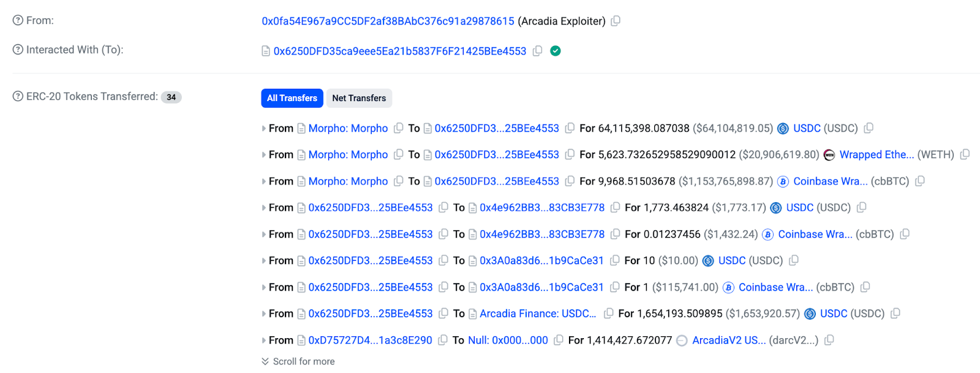Viewport: 980px width, 373px height.
Task: Click cbBTC token logo in 0.01237456 row
Action: [768, 234]
